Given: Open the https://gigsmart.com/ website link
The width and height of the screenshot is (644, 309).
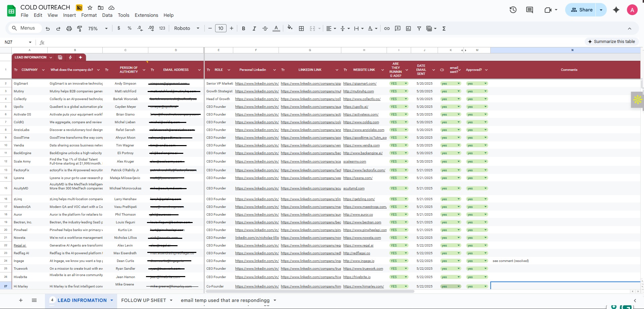Looking at the screenshot, I should pos(360,83).
